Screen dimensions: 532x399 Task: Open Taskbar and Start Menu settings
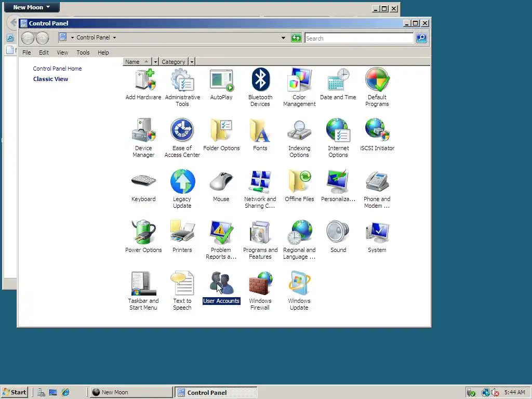point(143,291)
